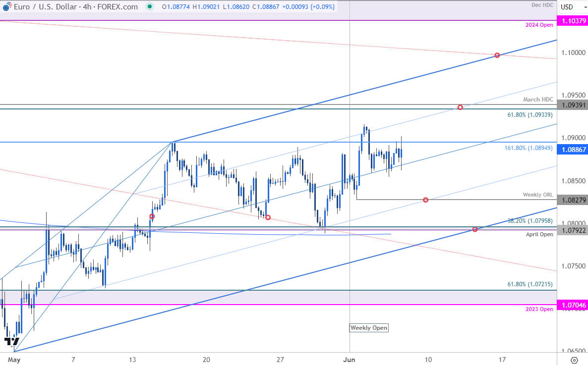Click the March HDC label
This screenshot has height=365, width=588.
coord(538,100)
